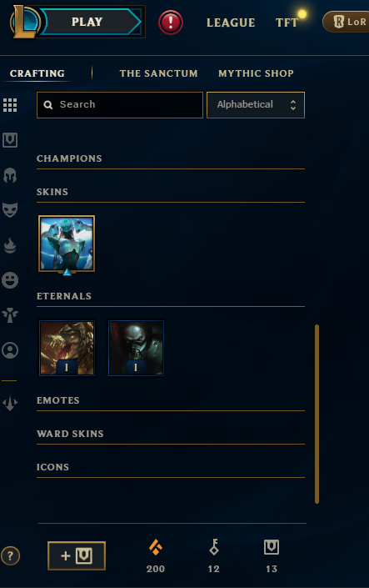Open the help question mark icon
This screenshot has height=588, width=369.
(10, 555)
